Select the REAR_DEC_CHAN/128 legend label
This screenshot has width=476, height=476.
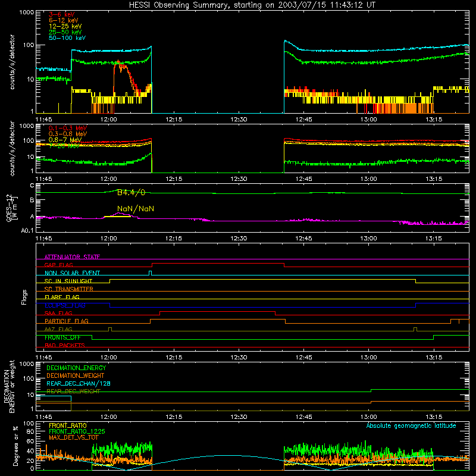click(79, 384)
